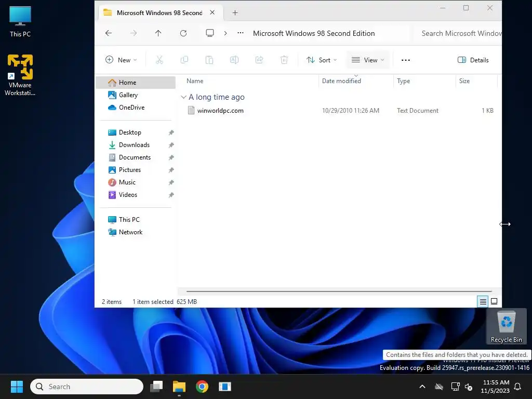This screenshot has width=532, height=399.
Task: Select Home in the navigation pane
Action: coord(136,83)
